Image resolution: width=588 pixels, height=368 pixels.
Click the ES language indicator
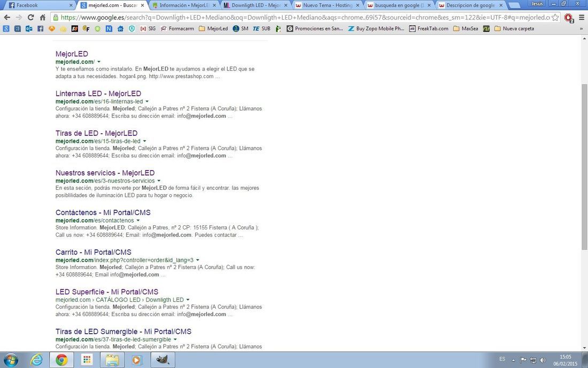502,359
